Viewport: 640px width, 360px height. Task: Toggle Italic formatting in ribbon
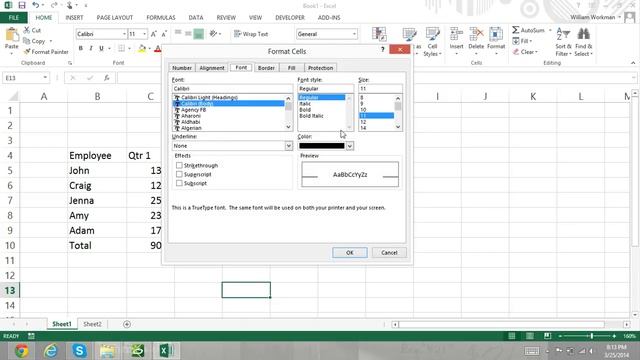[x=91, y=49]
